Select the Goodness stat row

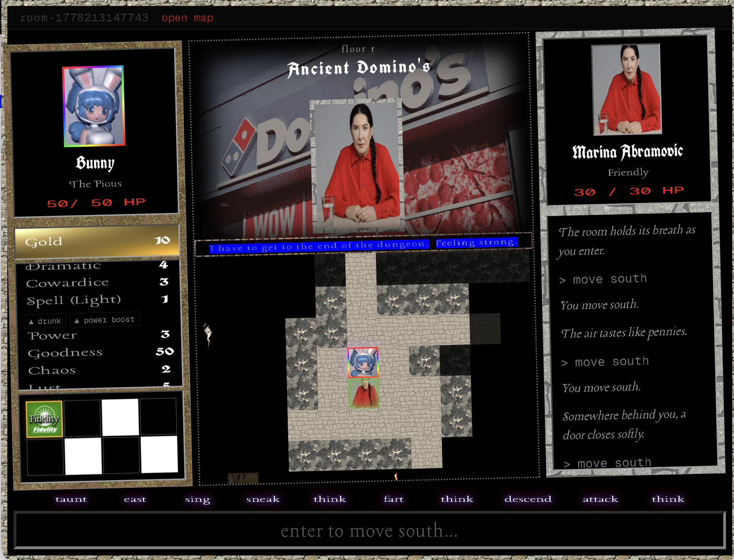100,352
